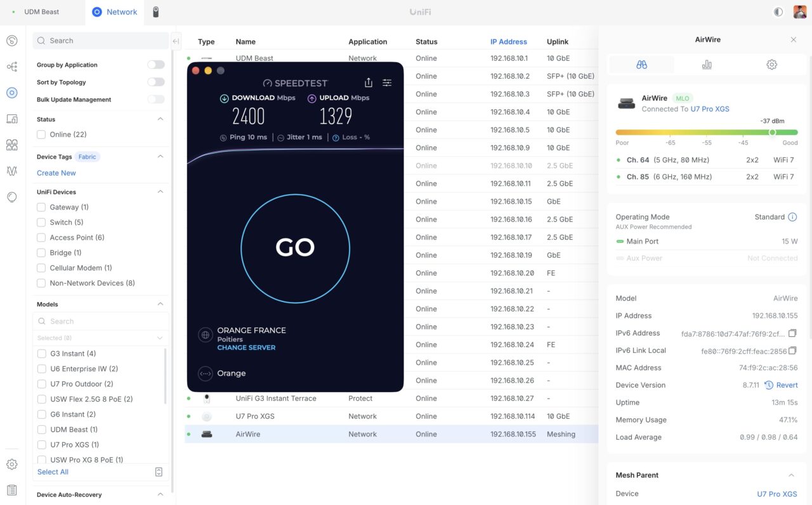Collapse the Models filter section
812x505 pixels.
pos(160,305)
